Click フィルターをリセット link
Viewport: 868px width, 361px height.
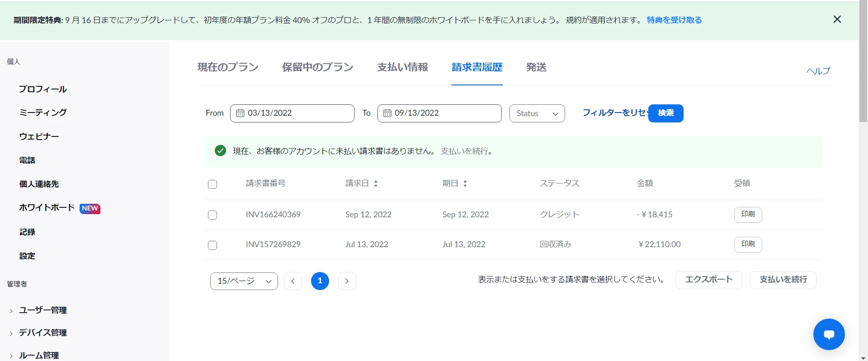click(x=615, y=113)
